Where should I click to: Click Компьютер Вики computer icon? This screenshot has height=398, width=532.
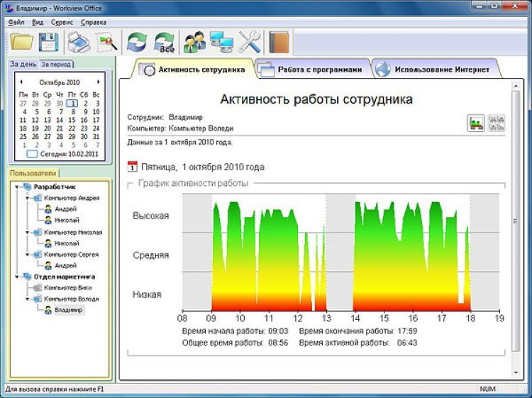[38, 288]
